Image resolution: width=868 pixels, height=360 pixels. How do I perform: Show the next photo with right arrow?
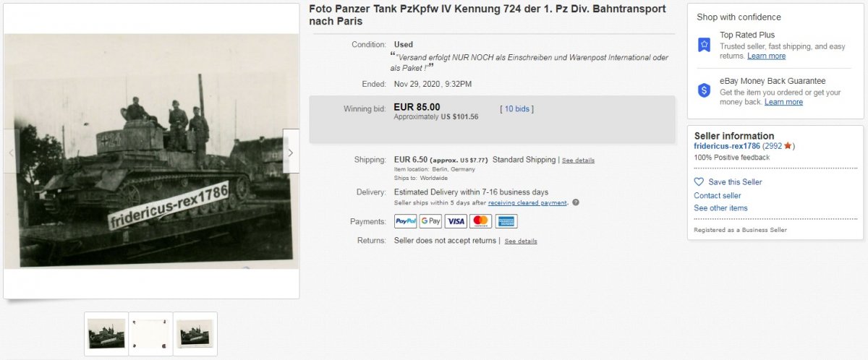291,153
